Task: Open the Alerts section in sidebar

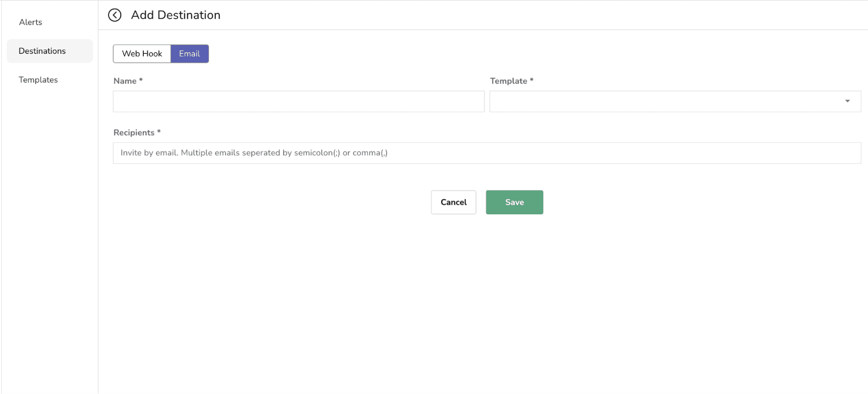Action: pos(30,22)
